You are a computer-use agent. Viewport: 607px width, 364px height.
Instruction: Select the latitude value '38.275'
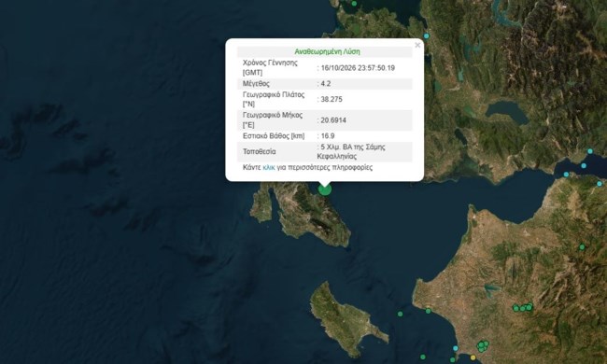[332, 100]
